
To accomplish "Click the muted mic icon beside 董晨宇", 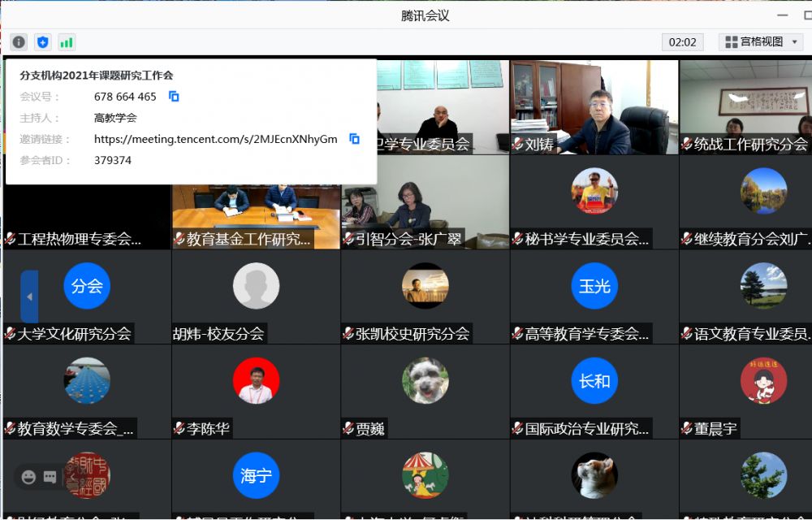I will point(687,429).
